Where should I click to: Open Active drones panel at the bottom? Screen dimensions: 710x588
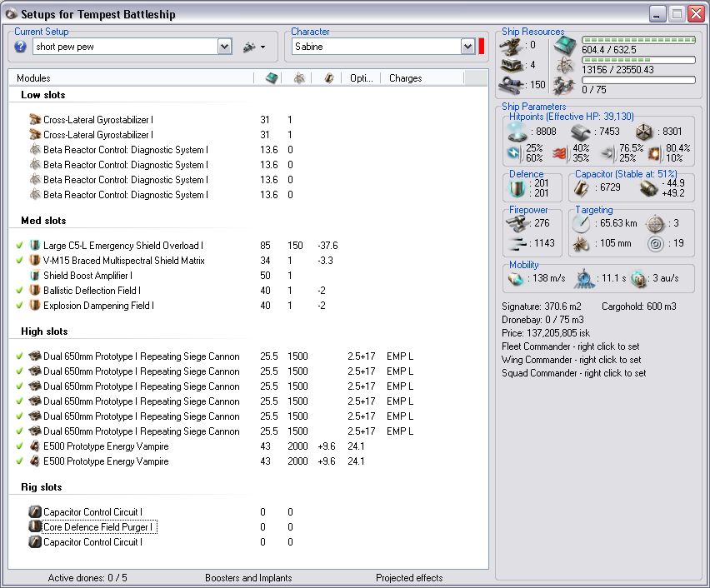click(x=87, y=577)
